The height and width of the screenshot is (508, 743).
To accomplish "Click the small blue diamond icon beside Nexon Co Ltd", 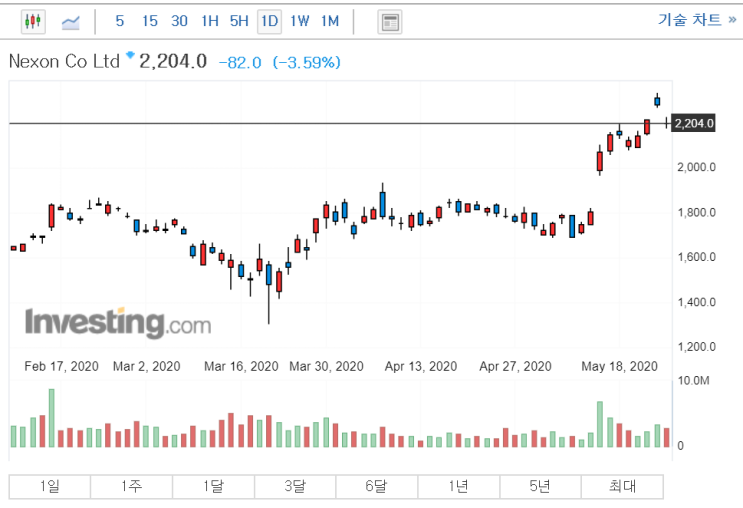I will (130, 55).
